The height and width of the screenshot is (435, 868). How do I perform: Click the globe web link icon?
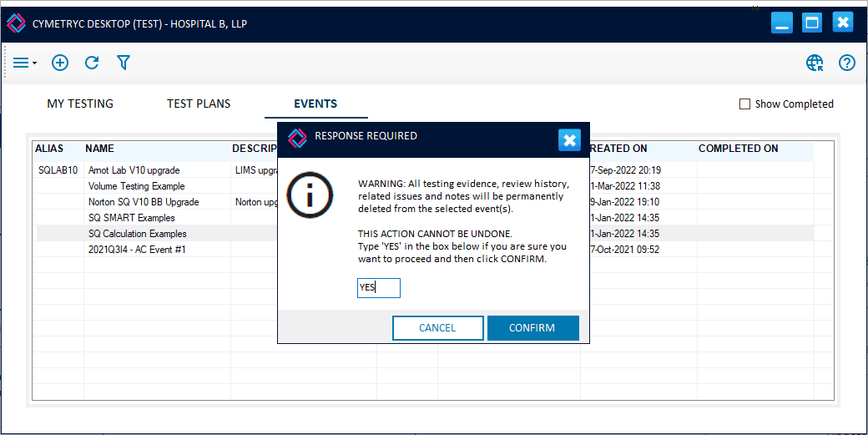click(x=815, y=63)
